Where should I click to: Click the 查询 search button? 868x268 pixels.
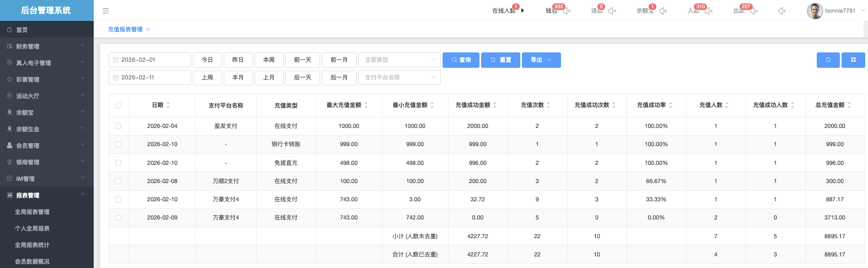click(x=461, y=60)
